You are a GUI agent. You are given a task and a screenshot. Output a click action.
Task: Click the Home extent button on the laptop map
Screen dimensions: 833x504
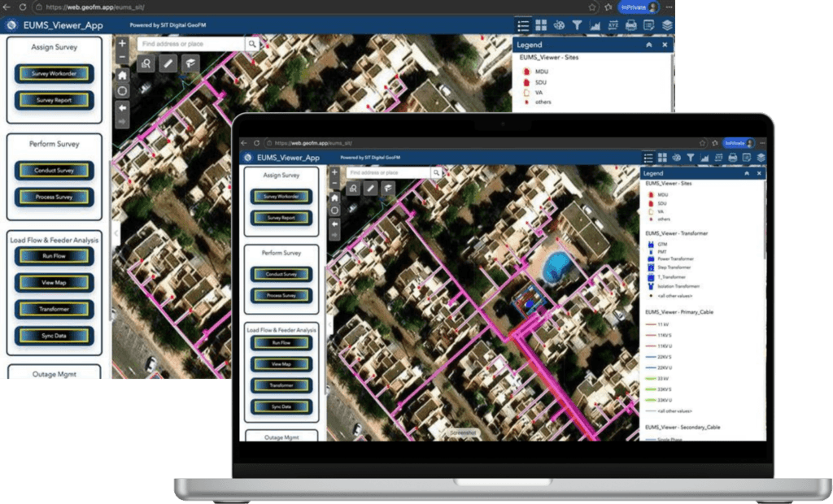click(x=334, y=198)
